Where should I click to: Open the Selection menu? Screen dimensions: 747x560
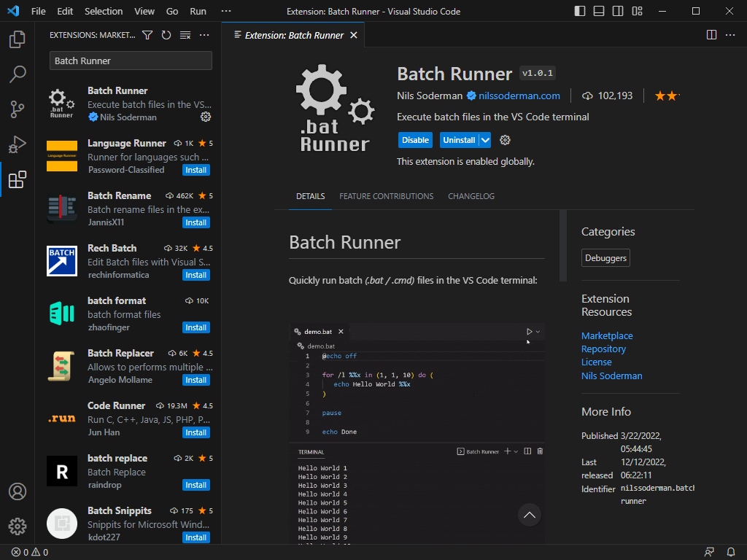[104, 11]
